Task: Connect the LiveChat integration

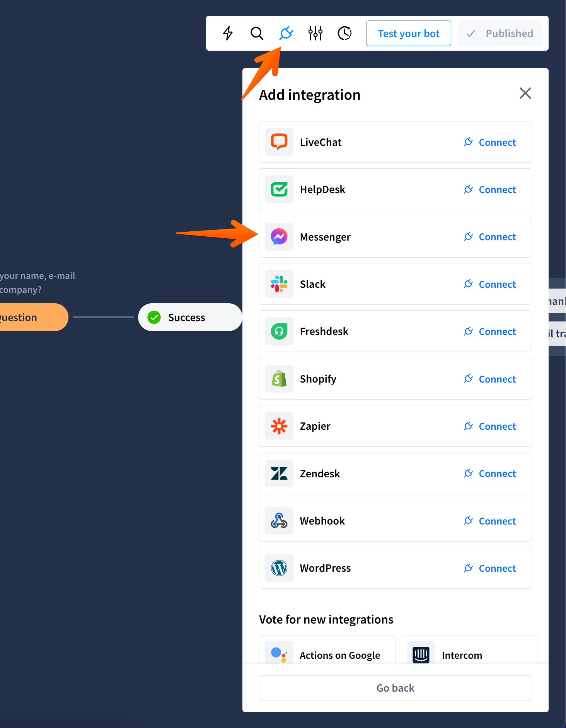Action: point(490,142)
